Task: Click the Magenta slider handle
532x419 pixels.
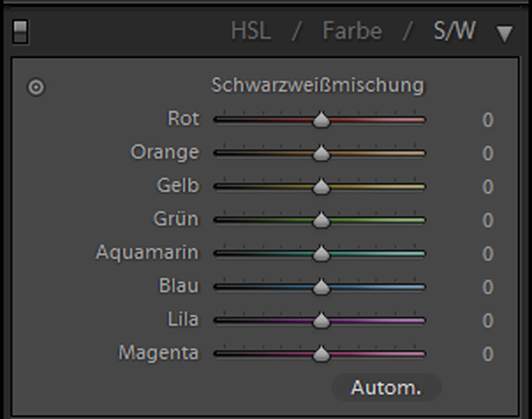Action: pyautogui.click(x=321, y=355)
